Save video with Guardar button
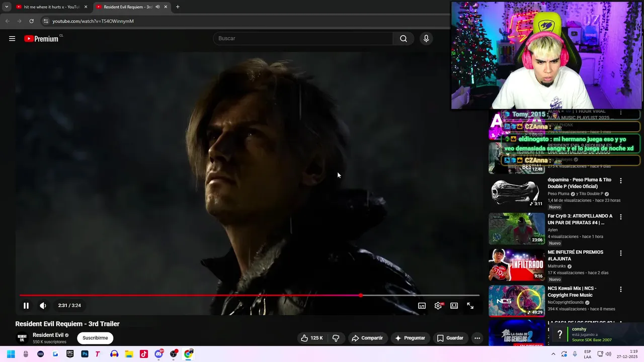644x362 pixels. (x=450, y=338)
